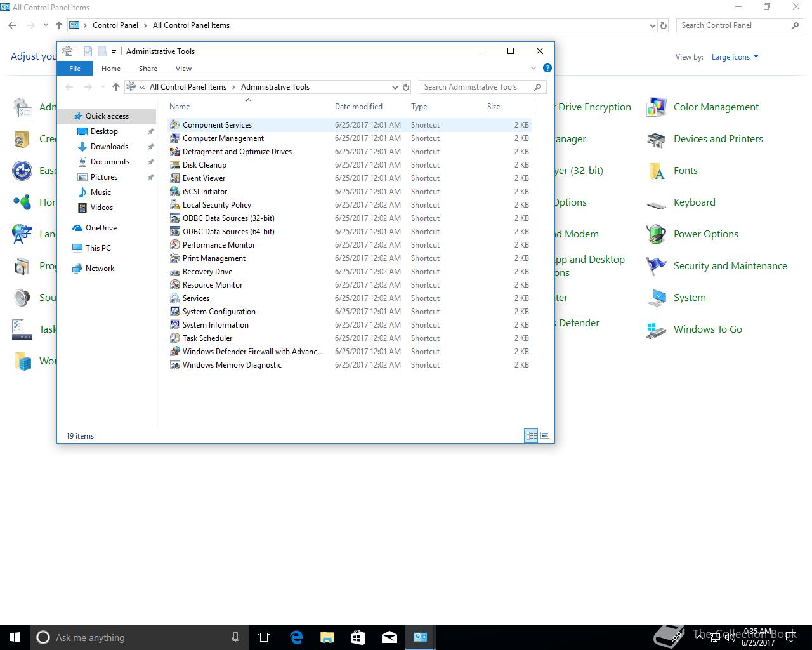The width and height of the screenshot is (812, 650).
Task: Select the Windows Memory Diagnostic icon
Action: click(x=175, y=365)
